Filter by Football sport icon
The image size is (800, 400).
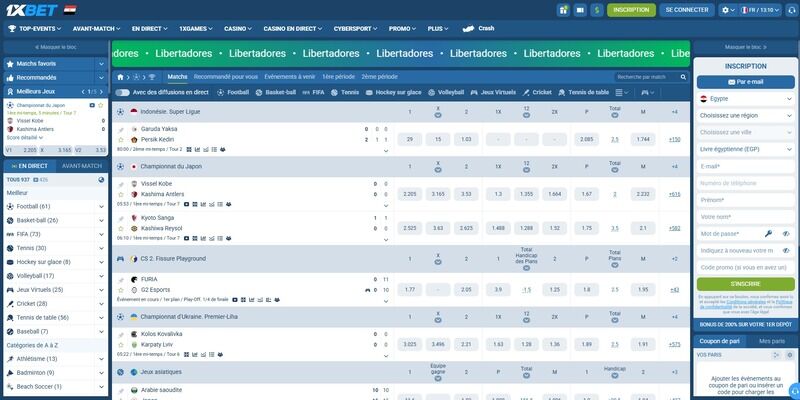pos(233,92)
